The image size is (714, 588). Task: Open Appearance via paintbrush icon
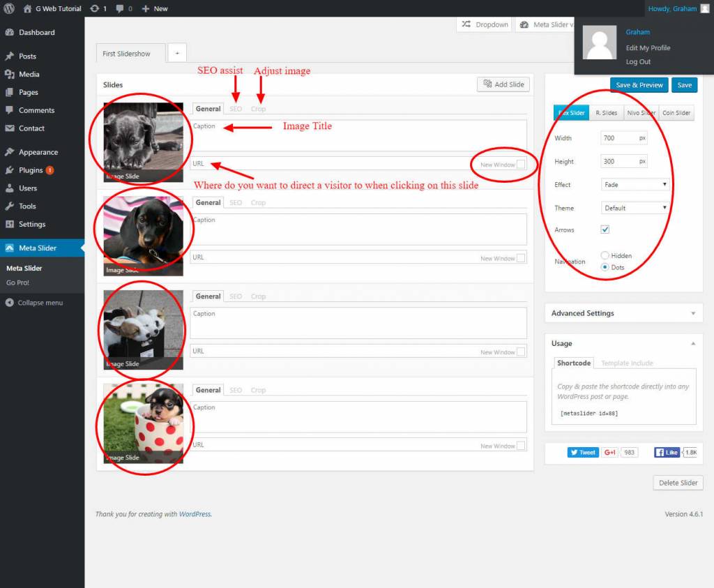9,152
